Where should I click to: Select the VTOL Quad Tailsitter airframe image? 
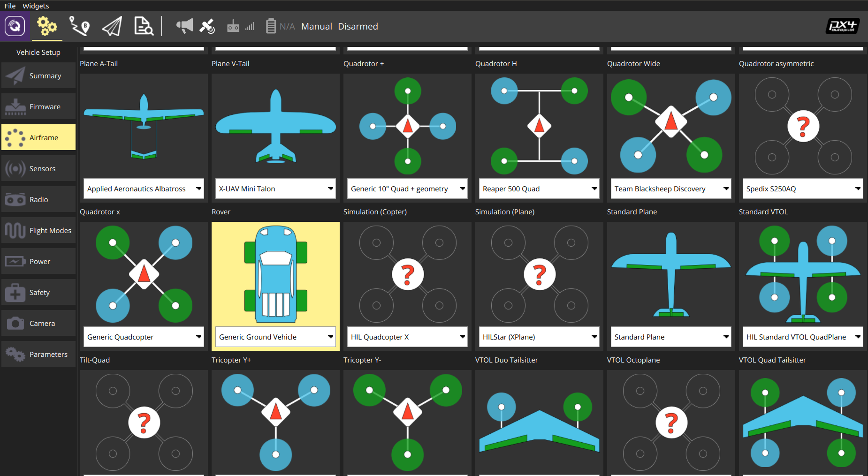tap(803, 422)
